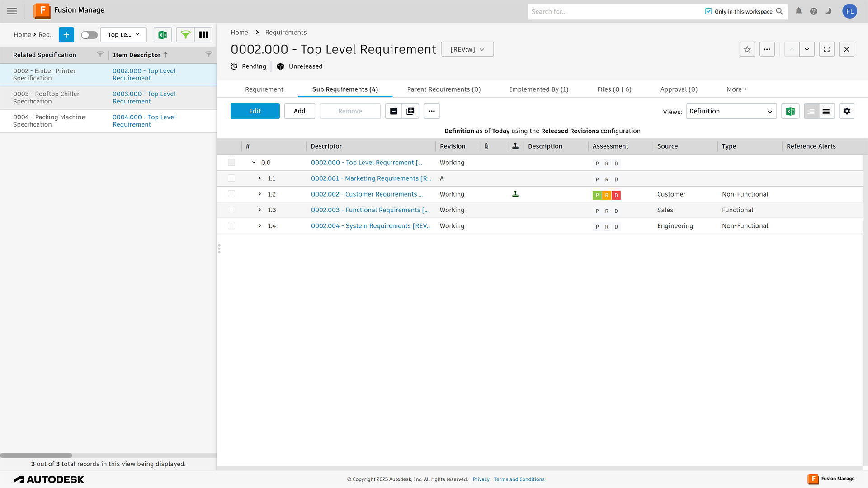Toggle the switch beside Top Le... dropdown

(89, 35)
